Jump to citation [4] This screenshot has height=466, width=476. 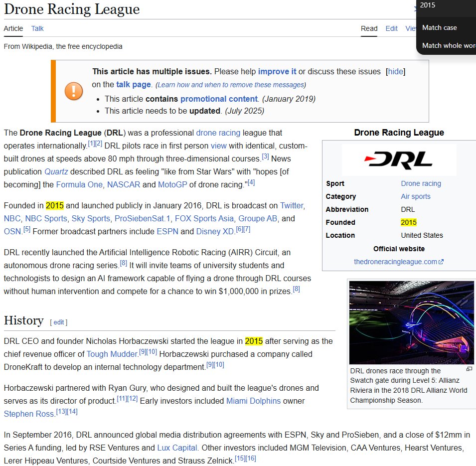click(251, 182)
